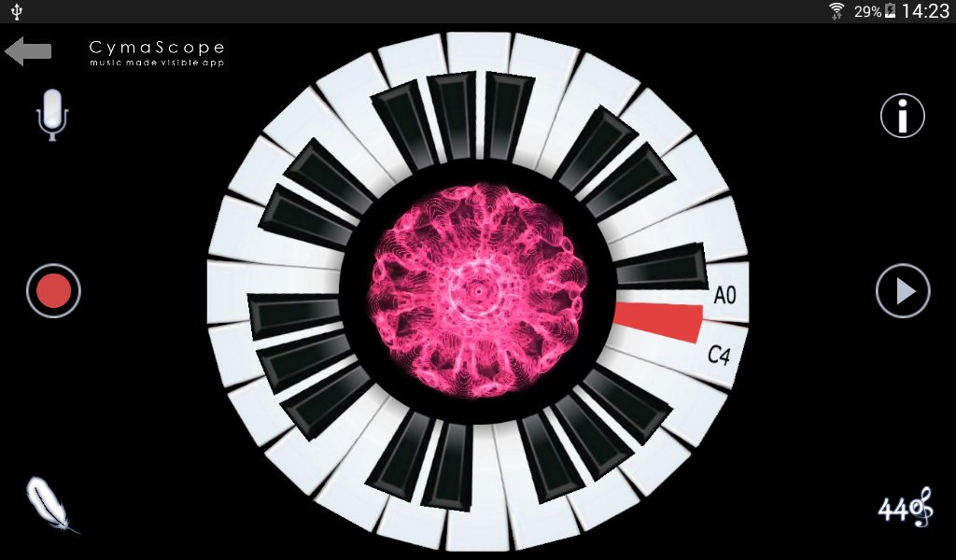Open the feather icon option

(51, 506)
